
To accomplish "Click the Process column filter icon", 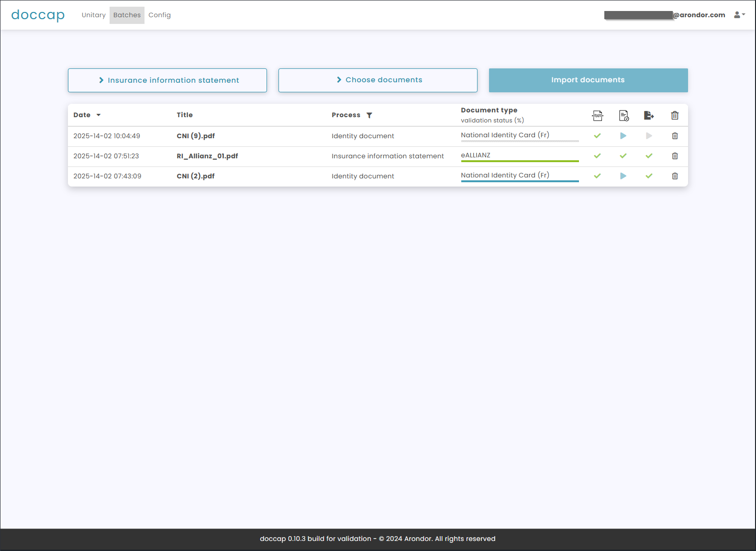I will (369, 115).
